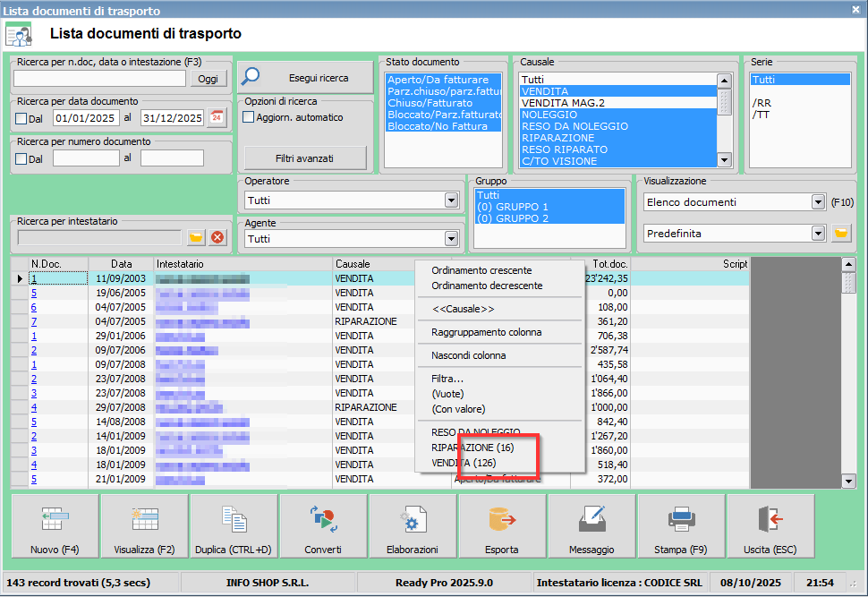This screenshot has width=868, height=597.
Task: Expand the Operatore dropdown
Action: coord(451,200)
